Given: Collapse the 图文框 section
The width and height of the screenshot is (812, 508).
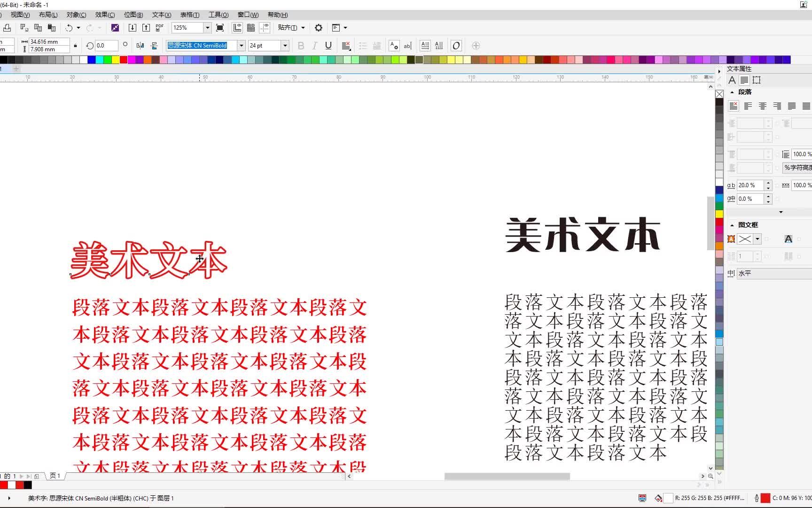Looking at the screenshot, I should [732, 225].
